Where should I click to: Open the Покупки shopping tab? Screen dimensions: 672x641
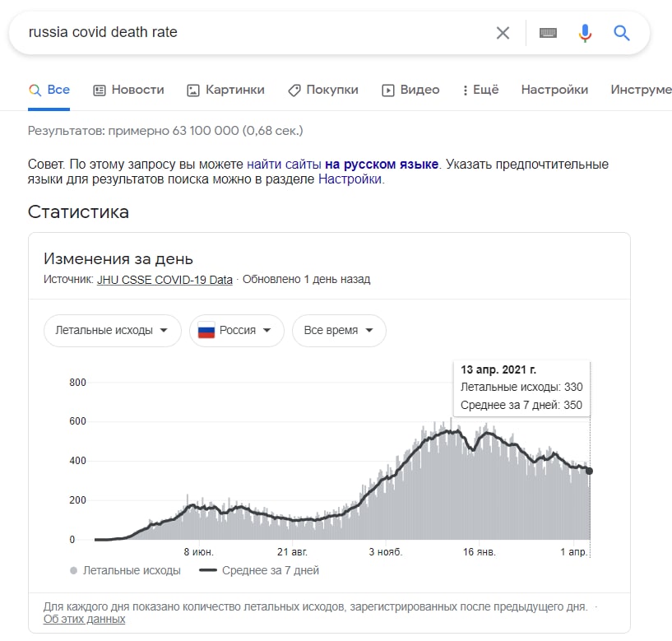pyautogui.click(x=323, y=90)
